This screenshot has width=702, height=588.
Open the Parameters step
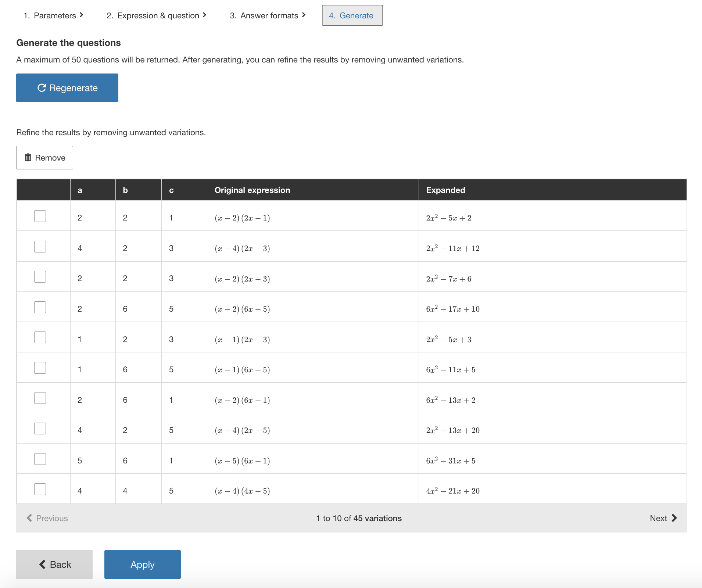[x=54, y=15]
